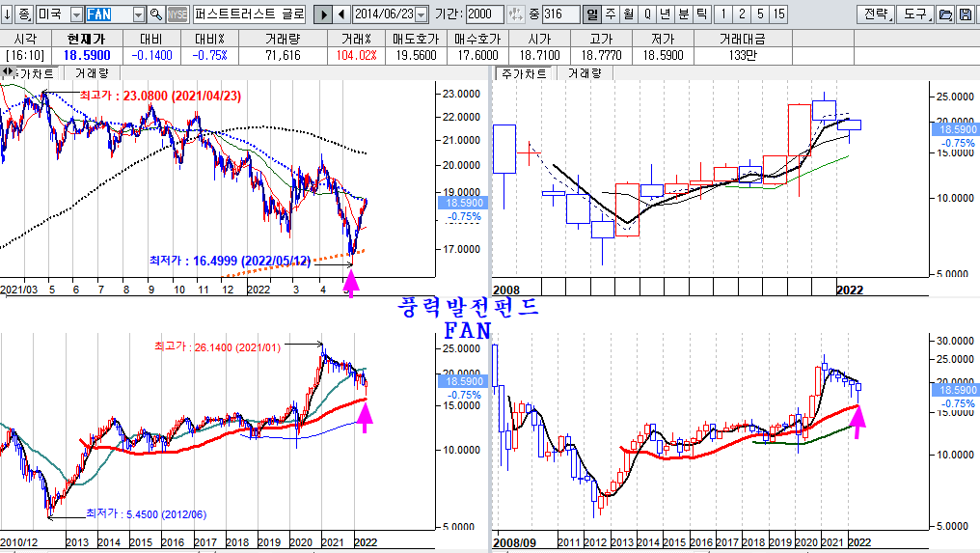The width and height of the screenshot is (980, 553).
Task: Click the back arrow next to date
Action: (341, 14)
